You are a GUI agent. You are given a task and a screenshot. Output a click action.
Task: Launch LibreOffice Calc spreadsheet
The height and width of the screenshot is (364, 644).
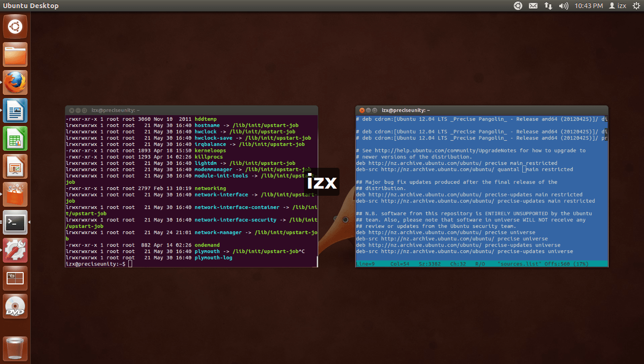point(15,138)
